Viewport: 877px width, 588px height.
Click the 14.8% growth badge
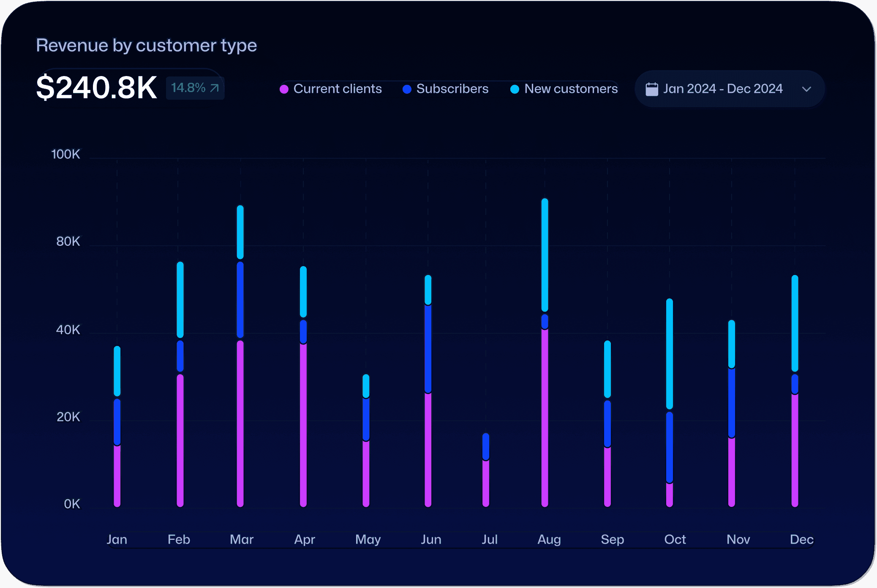[195, 88]
